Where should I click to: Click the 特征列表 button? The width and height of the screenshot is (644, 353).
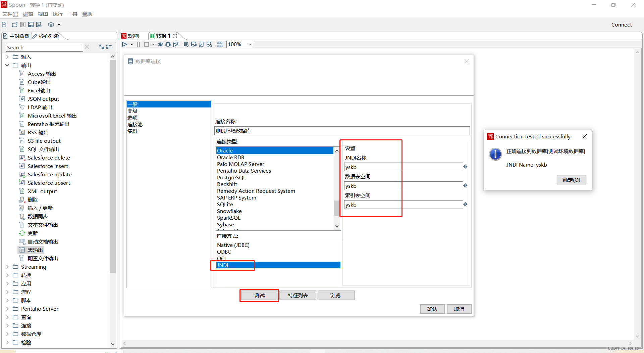pos(298,295)
